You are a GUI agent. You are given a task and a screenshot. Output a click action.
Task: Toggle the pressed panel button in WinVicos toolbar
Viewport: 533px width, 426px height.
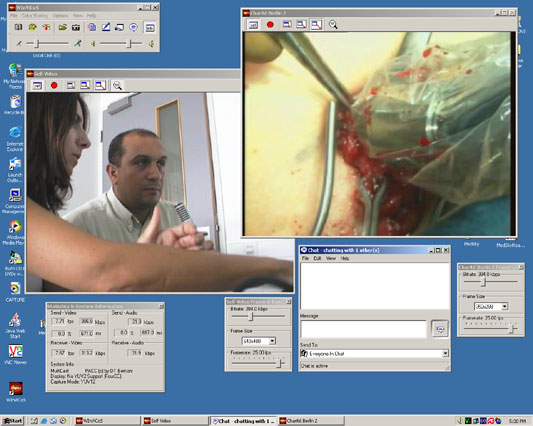[x=150, y=28]
